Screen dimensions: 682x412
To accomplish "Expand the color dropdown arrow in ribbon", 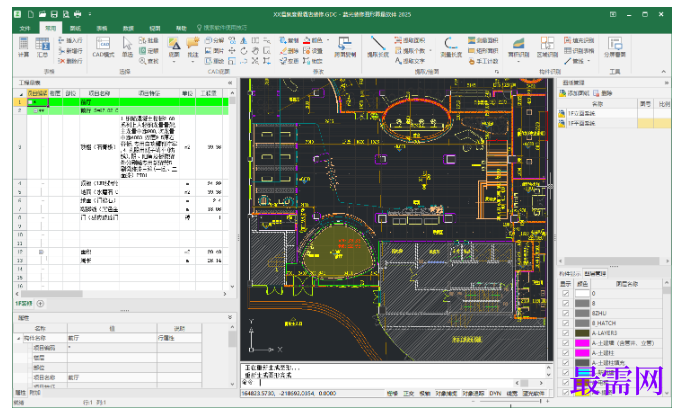I will coord(328,40).
